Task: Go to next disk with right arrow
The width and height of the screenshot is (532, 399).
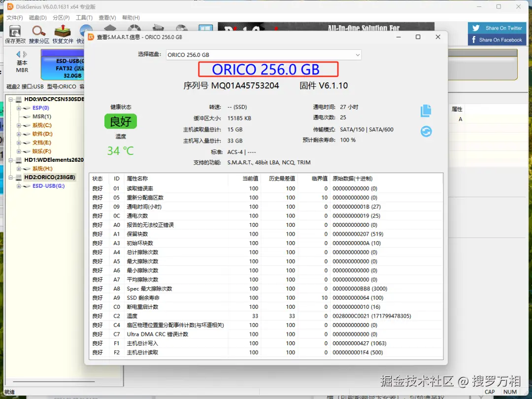Action: [x=25, y=54]
